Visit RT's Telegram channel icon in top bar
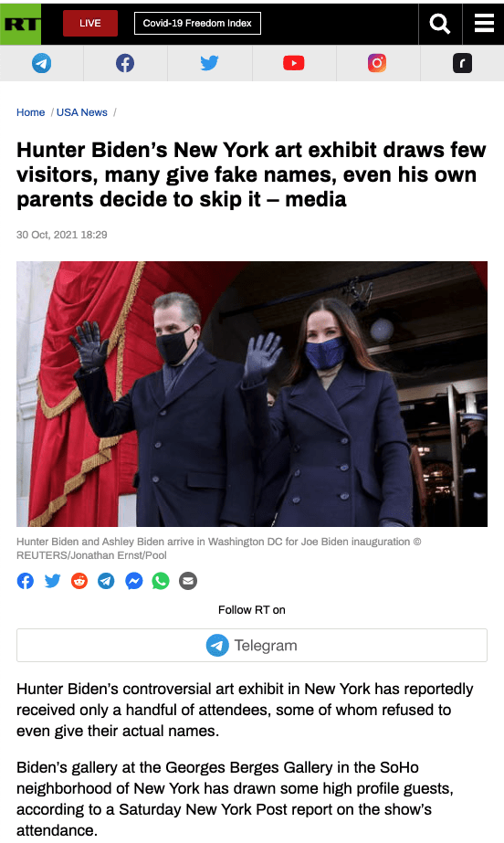The width and height of the screenshot is (504, 843). [41, 63]
